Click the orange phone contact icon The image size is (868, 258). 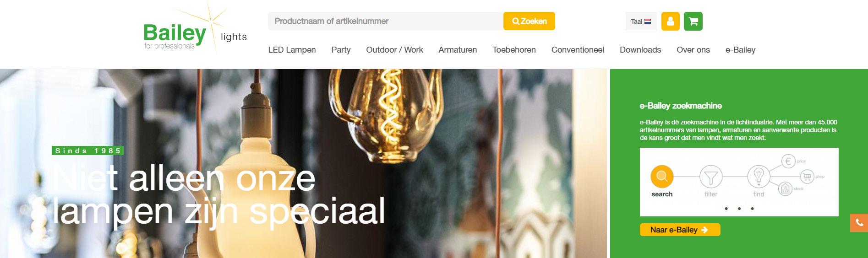(x=859, y=222)
